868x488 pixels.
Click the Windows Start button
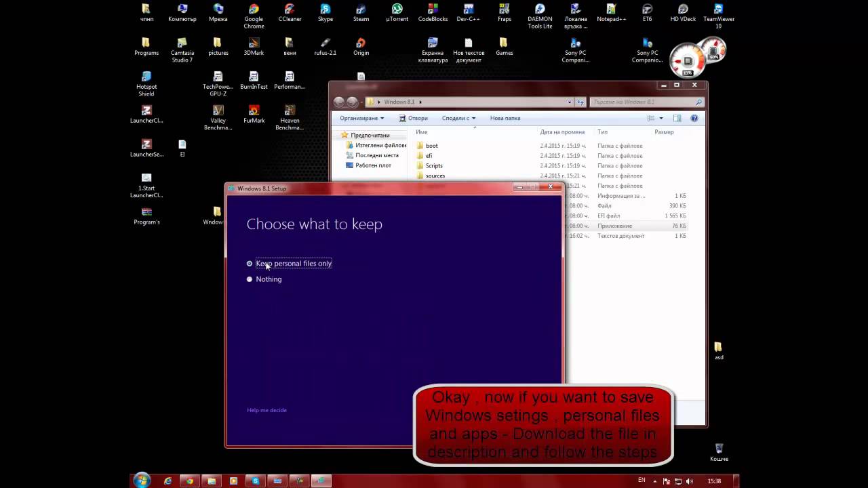142,481
